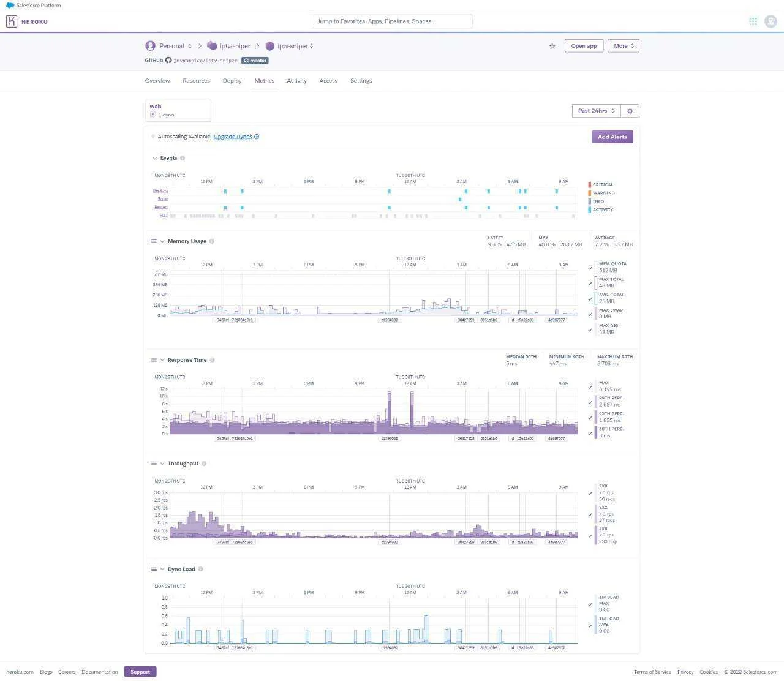Open metrics settings gear icon
Viewport: 784px width, 681px height.
point(630,111)
